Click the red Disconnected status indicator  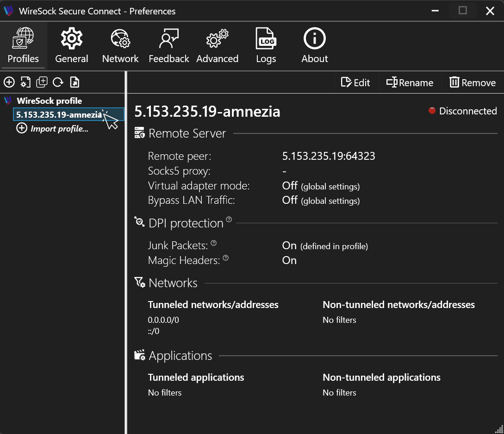(x=432, y=111)
